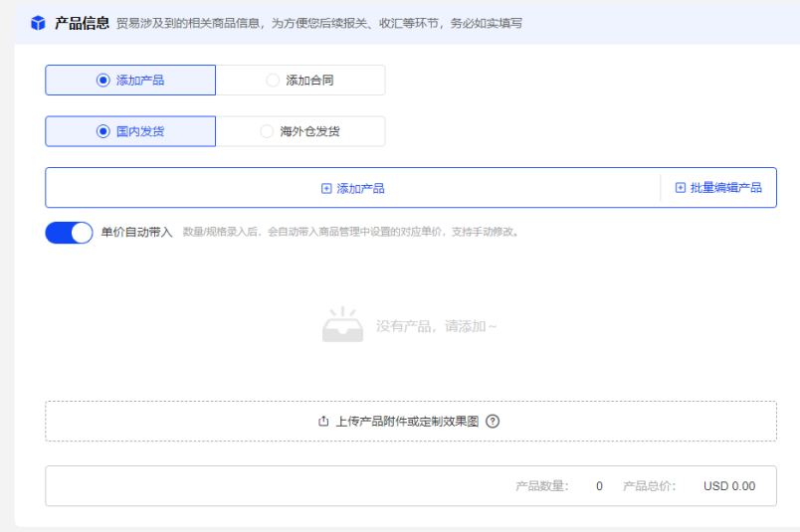Click the plus icon beside 批量编辑产品
800x532 pixels.
[x=681, y=188]
